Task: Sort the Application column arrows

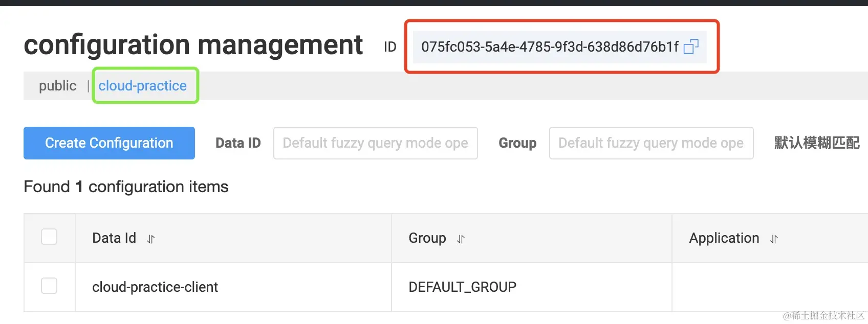Action: coord(774,239)
